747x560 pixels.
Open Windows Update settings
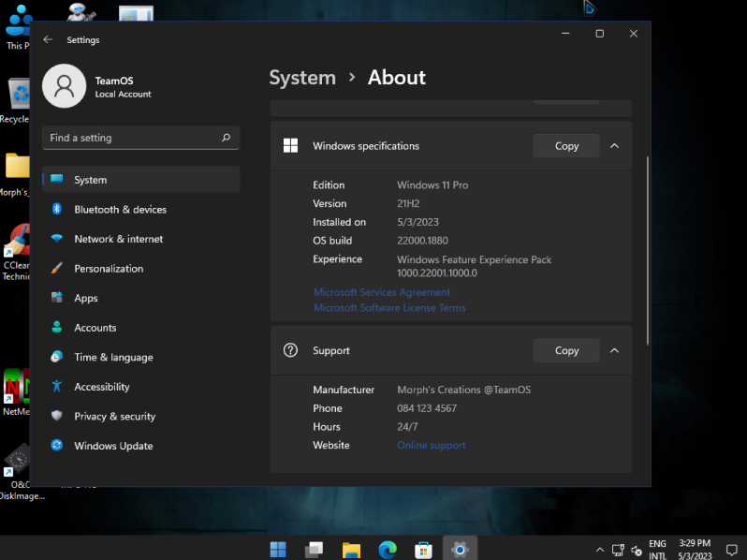(140, 446)
